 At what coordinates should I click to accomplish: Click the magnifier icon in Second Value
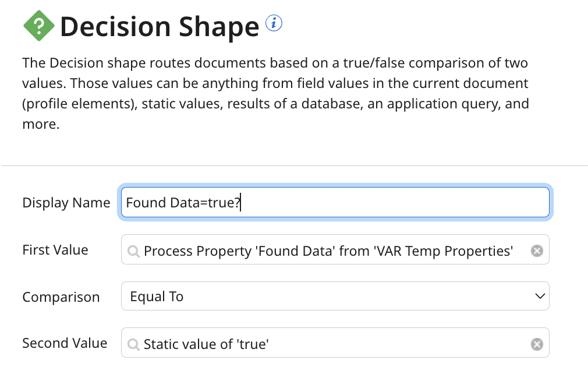133,344
